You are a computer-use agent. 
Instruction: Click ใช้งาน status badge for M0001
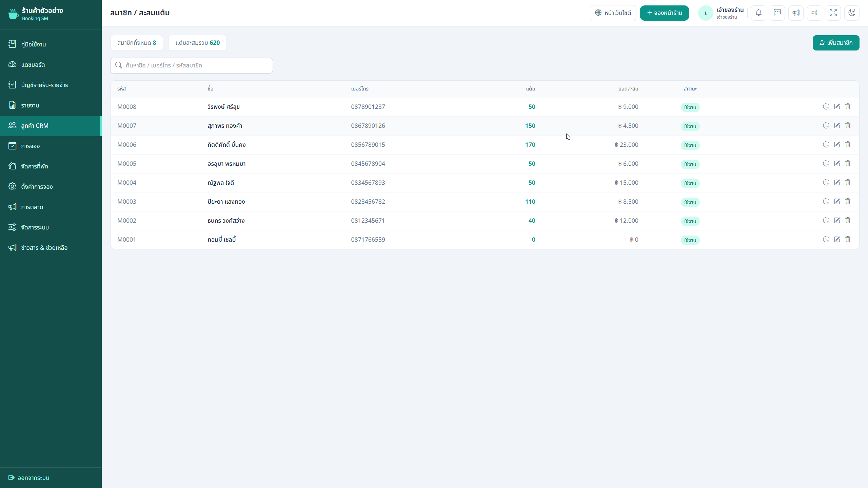pos(690,240)
